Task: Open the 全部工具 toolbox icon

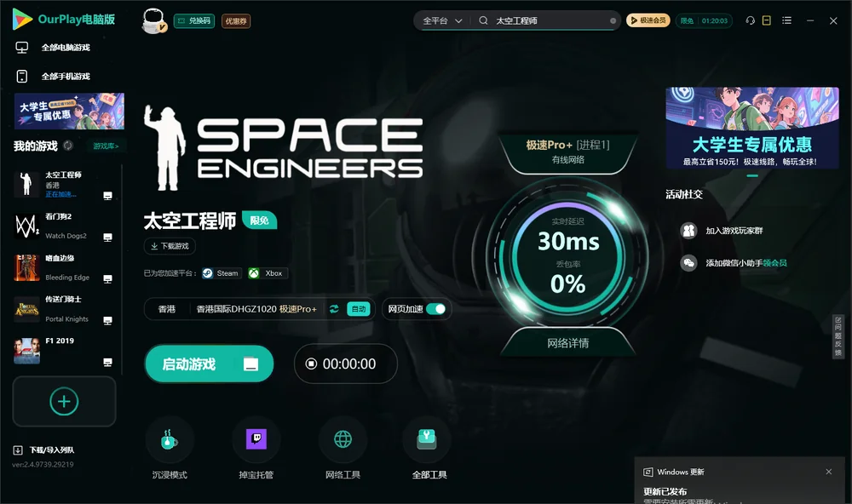Action: pos(427,439)
